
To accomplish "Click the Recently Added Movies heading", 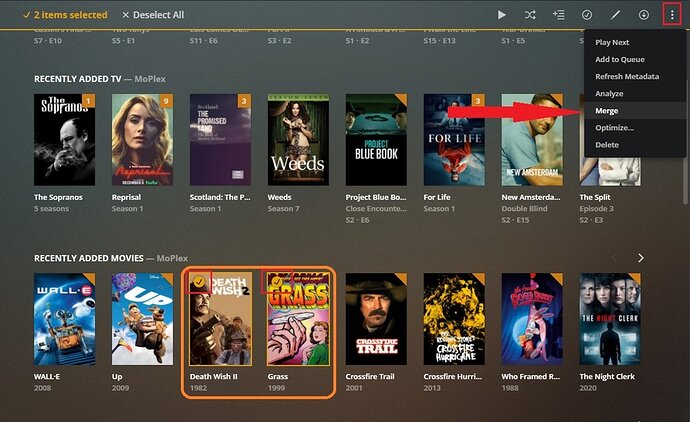I will (x=88, y=258).
